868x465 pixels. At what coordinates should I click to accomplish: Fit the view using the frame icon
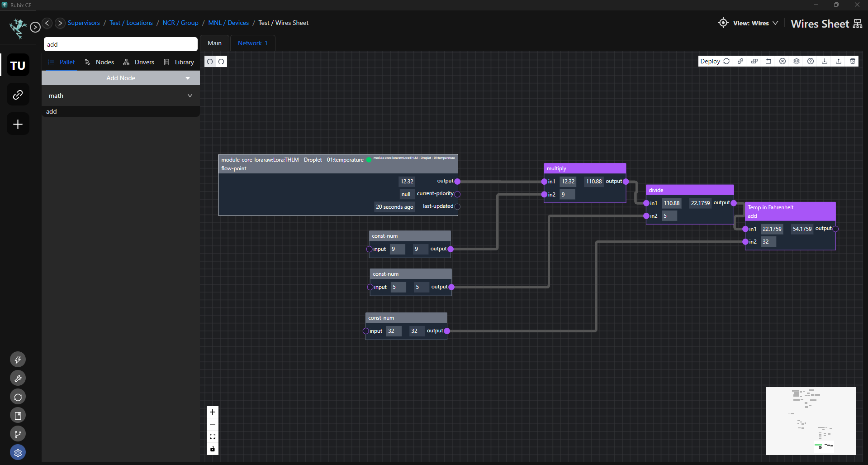(x=213, y=436)
